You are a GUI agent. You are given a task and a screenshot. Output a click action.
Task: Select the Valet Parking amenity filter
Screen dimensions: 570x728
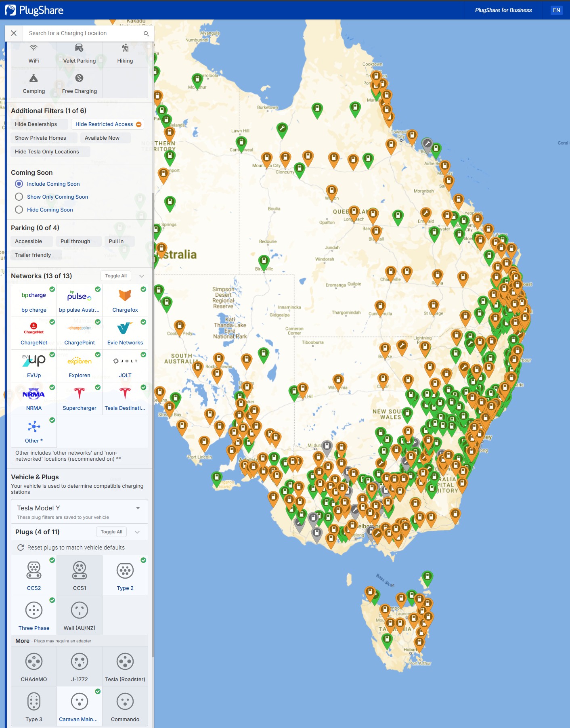80,53
